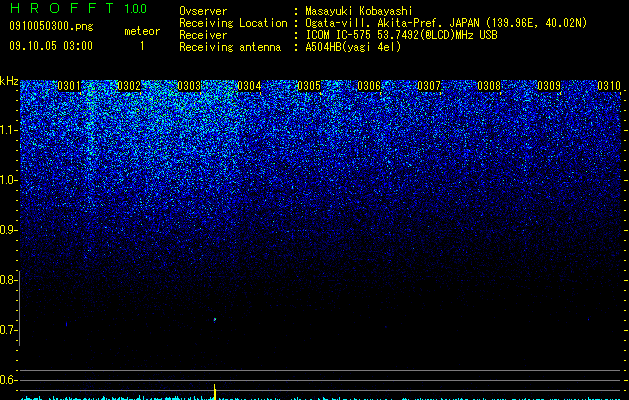Select the 0304 time marker
629x400 pixels.
pyautogui.click(x=249, y=86)
